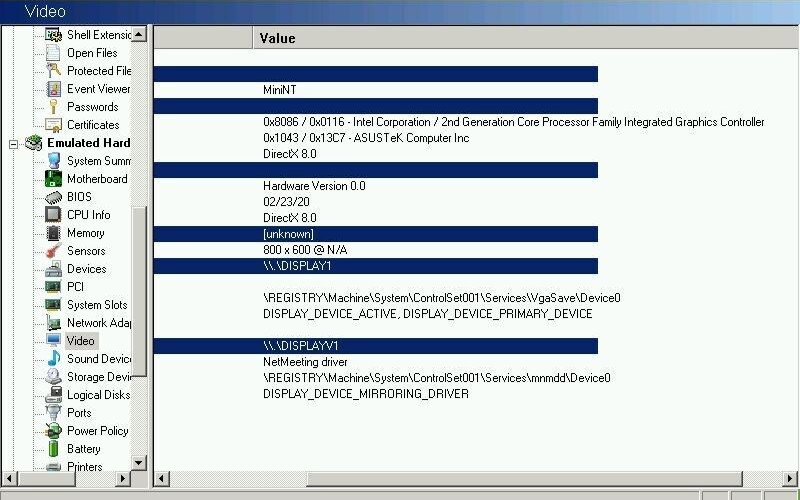
Task: Open the Event Viewer tree entry
Action: [x=98, y=89]
